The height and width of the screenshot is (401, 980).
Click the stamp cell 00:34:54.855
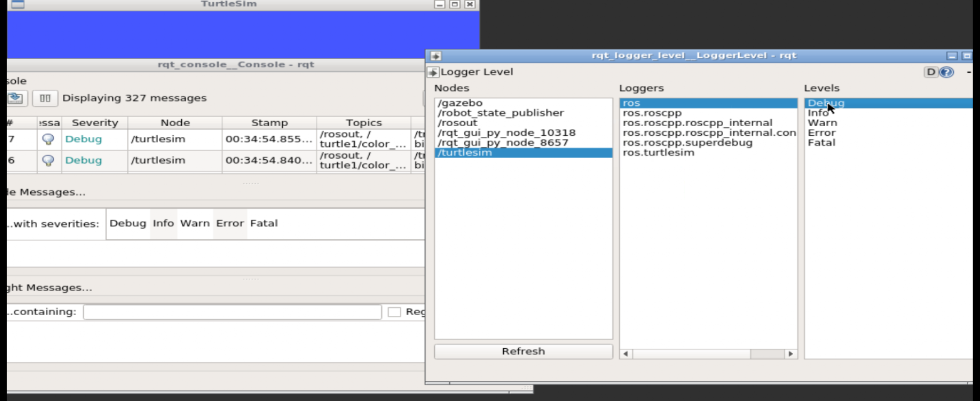coord(269,139)
